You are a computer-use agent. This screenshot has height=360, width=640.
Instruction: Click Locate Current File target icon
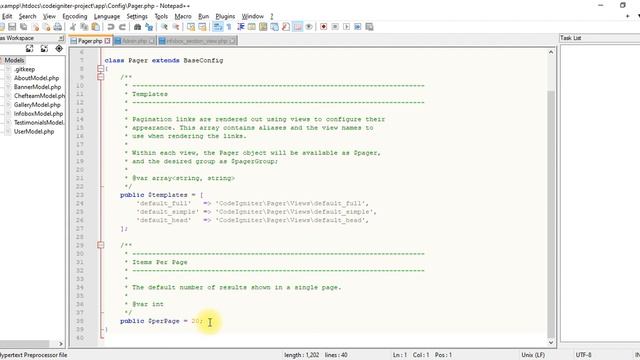coord(59,49)
